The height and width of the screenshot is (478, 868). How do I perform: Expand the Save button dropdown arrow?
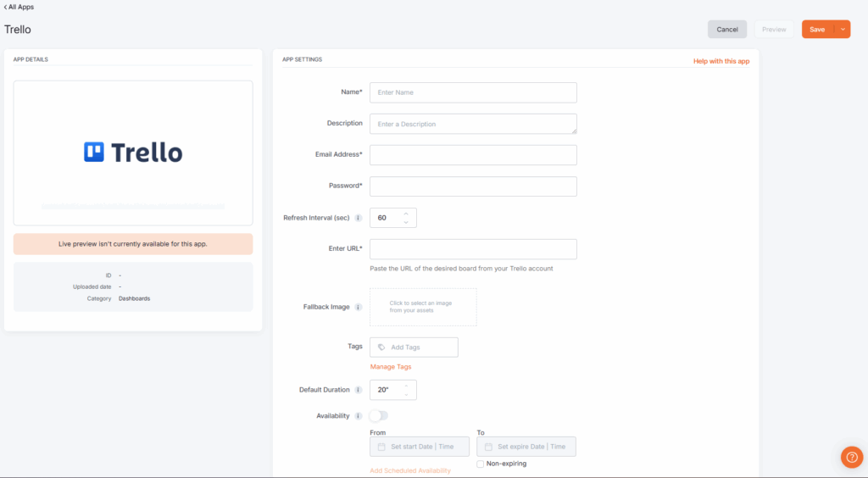(843, 30)
